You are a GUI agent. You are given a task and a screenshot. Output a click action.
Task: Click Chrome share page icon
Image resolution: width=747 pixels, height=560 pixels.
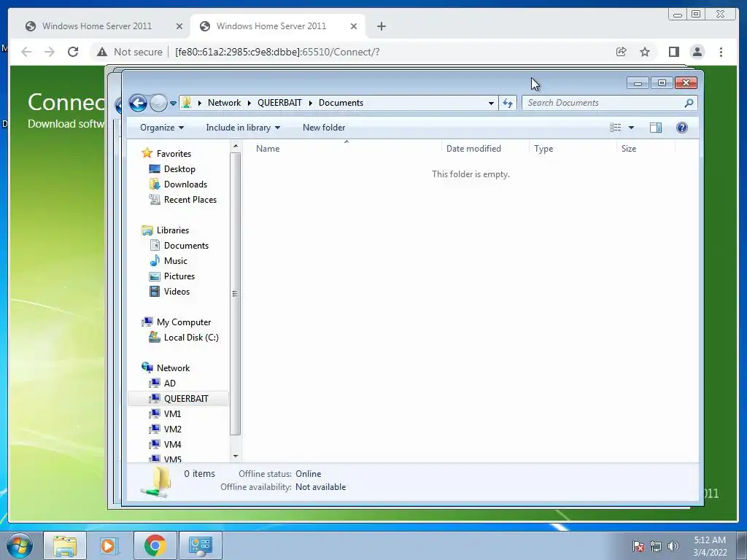point(621,52)
